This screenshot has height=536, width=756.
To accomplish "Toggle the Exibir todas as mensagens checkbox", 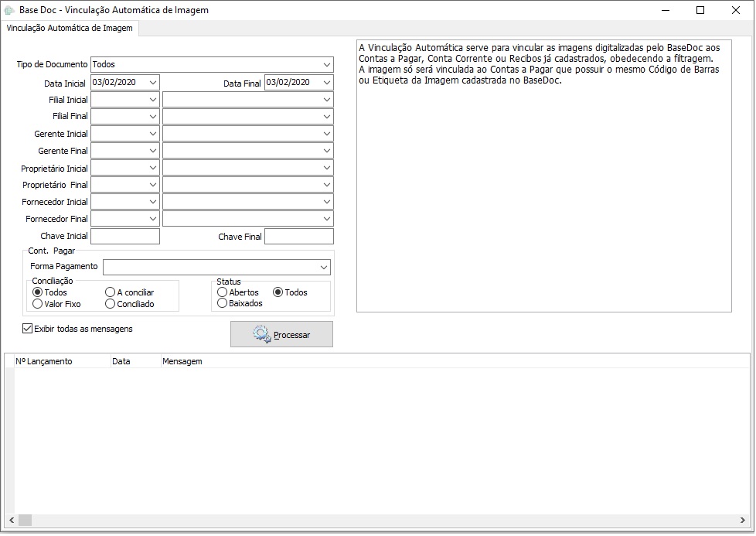I will click(x=28, y=329).
